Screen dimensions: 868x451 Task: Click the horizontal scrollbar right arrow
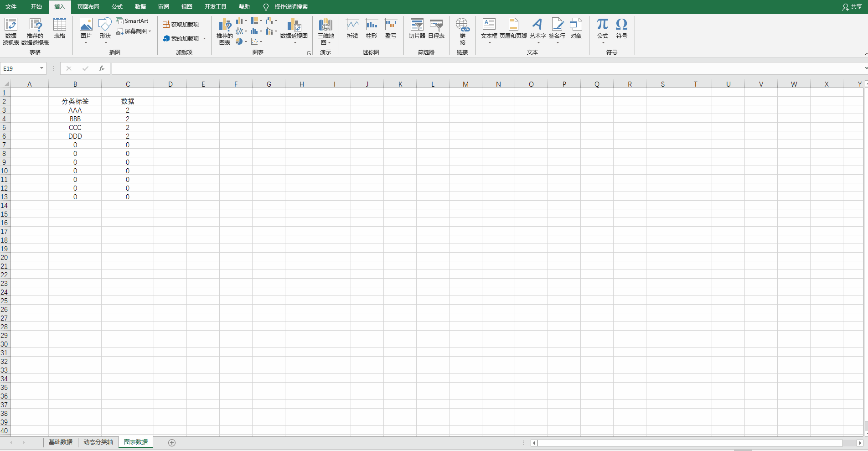pos(860,443)
